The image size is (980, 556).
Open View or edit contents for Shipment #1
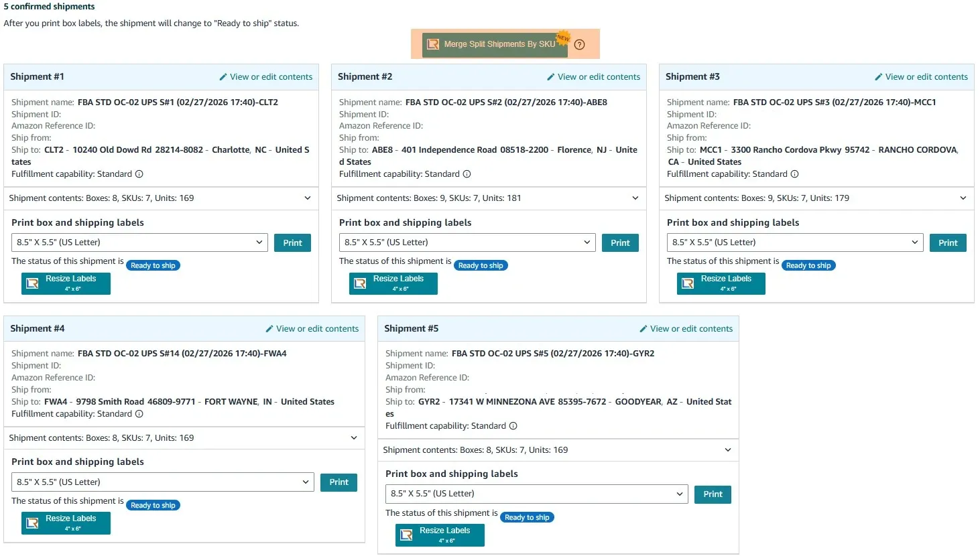[x=271, y=77]
